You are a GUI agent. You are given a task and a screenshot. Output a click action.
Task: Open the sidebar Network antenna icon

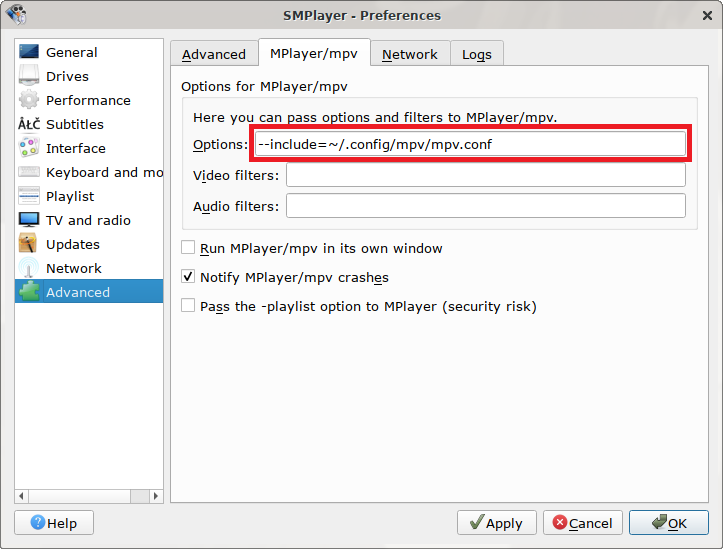click(x=29, y=267)
